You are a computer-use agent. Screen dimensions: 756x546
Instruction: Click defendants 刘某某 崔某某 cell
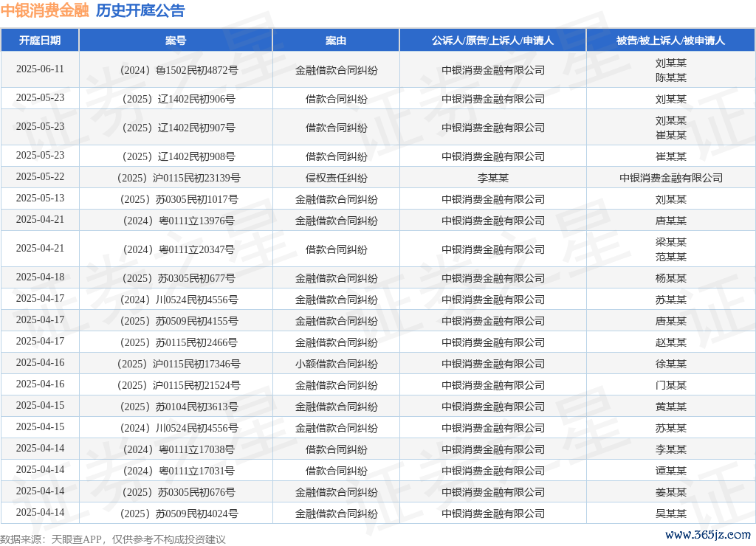coord(670,128)
